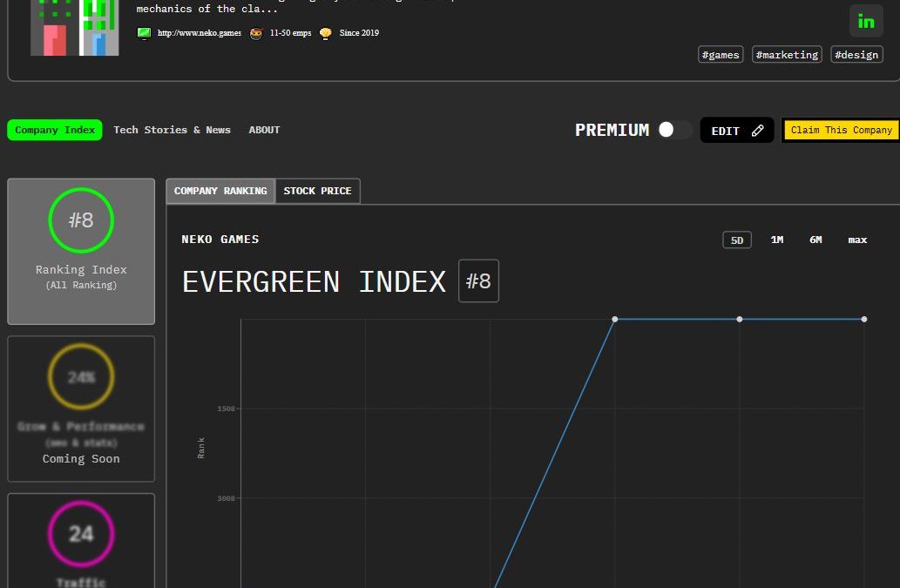Click the Since 2019 text
The width and height of the screenshot is (900, 588).
[x=359, y=33]
